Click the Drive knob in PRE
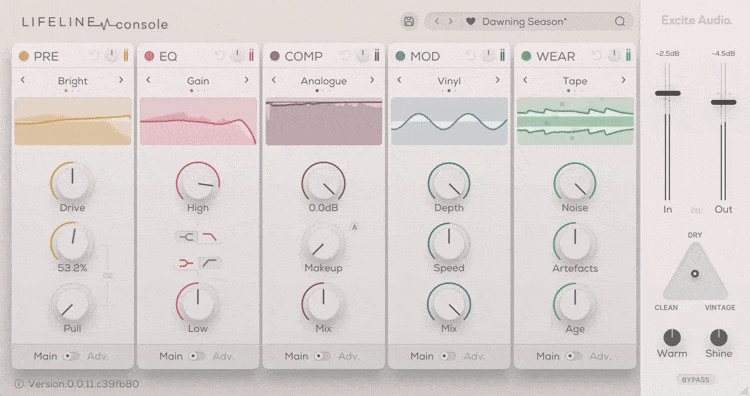Viewport: 750px width, 396px height. [x=72, y=183]
